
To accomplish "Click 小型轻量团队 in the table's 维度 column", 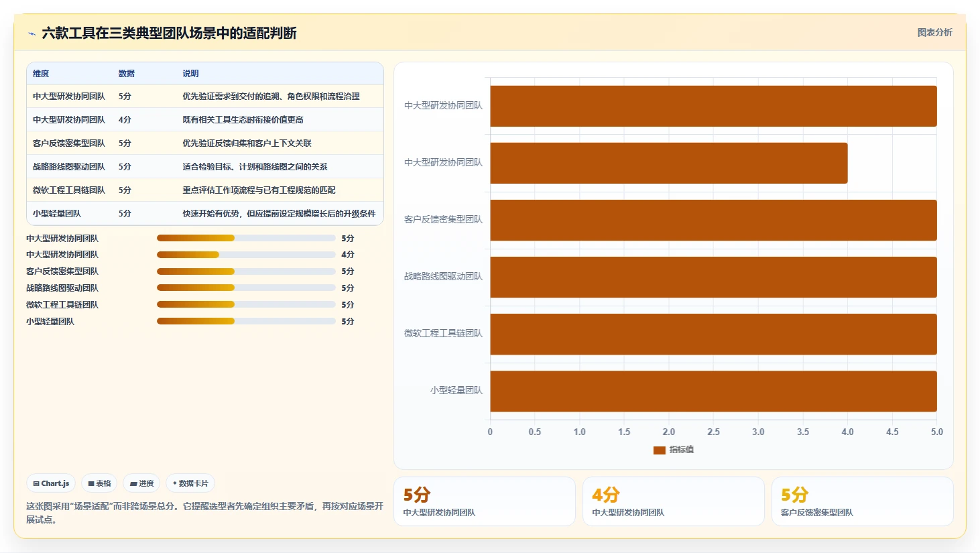I will pyautogui.click(x=57, y=214).
